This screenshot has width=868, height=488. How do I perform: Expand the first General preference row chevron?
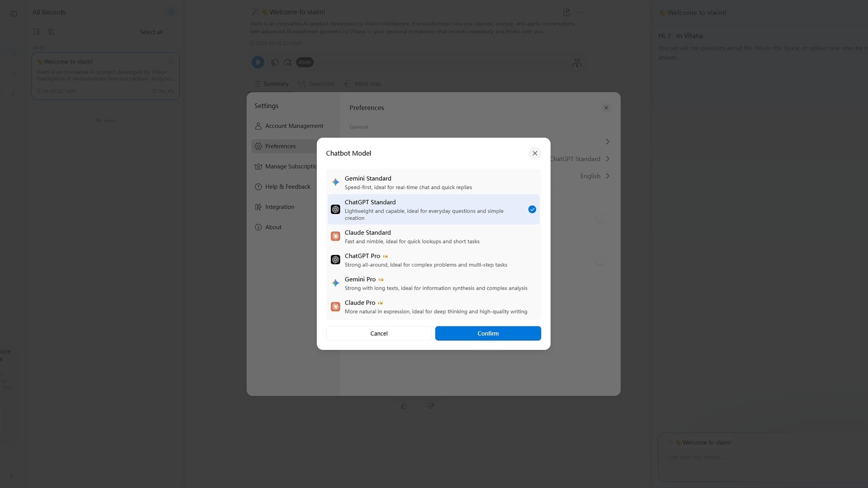pos(607,142)
